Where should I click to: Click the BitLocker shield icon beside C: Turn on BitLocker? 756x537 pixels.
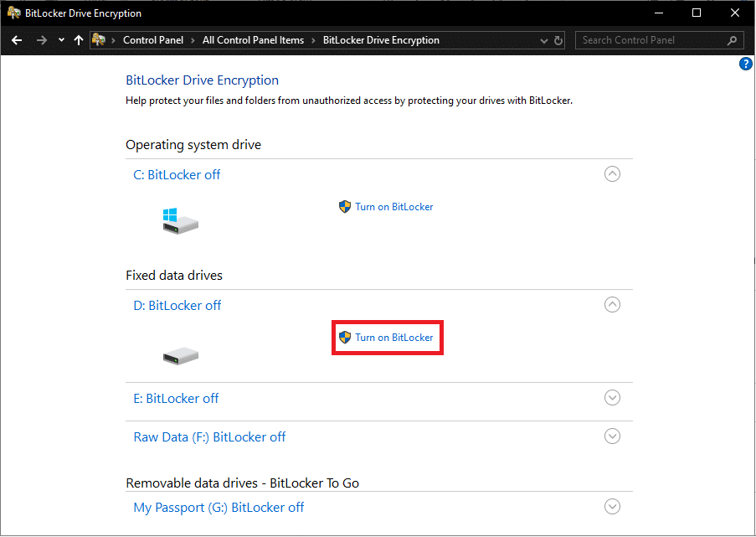(345, 206)
